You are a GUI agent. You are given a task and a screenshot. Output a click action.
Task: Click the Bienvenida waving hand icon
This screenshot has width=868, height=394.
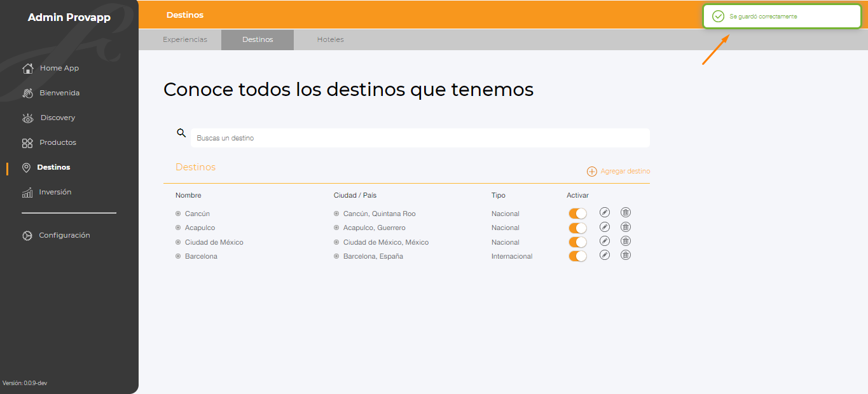point(27,93)
